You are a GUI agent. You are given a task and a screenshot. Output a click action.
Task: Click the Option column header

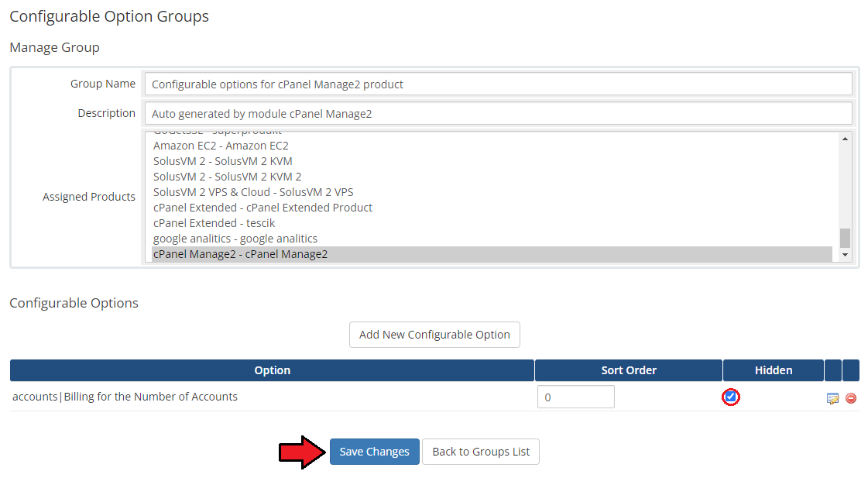click(272, 370)
